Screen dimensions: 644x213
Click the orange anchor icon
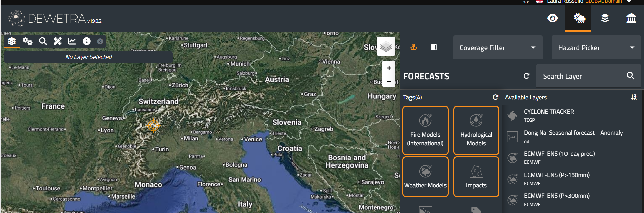tap(413, 47)
